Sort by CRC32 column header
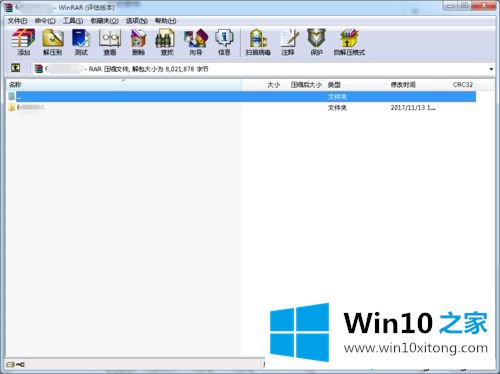This screenshot has width=500, height=374. pos(458,85)
